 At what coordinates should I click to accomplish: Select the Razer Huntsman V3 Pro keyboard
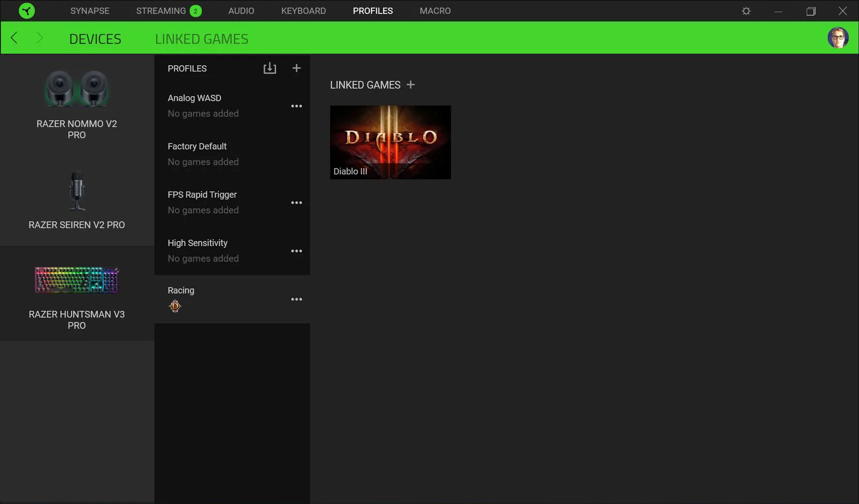tap(77, 293)
